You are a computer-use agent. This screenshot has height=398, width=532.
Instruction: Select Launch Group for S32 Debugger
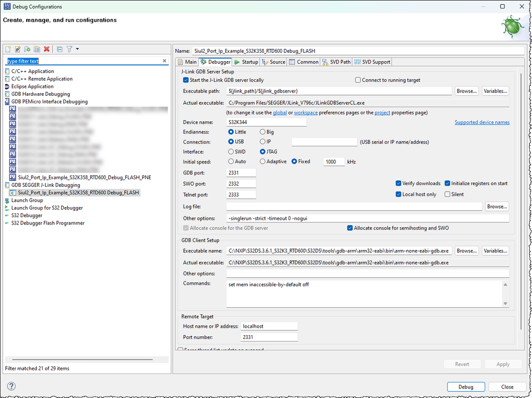pyautogui.click(x=47, y=208)
